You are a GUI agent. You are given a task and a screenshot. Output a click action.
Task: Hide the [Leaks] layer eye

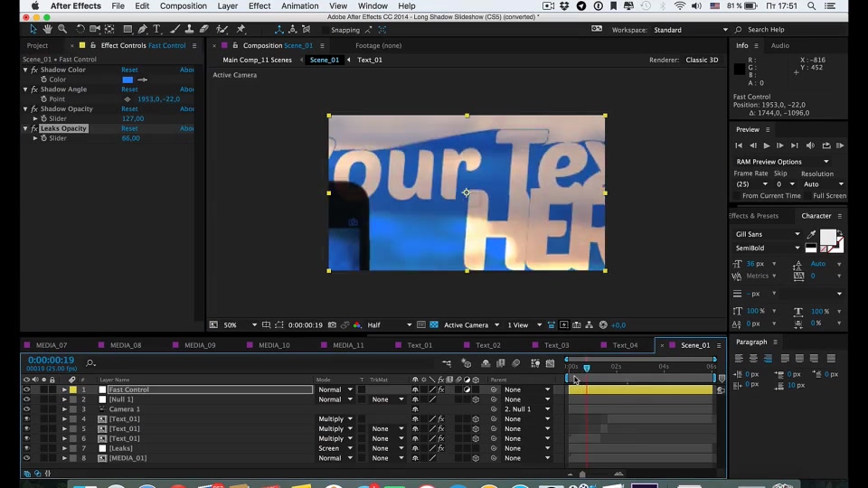tap(26, 448)
